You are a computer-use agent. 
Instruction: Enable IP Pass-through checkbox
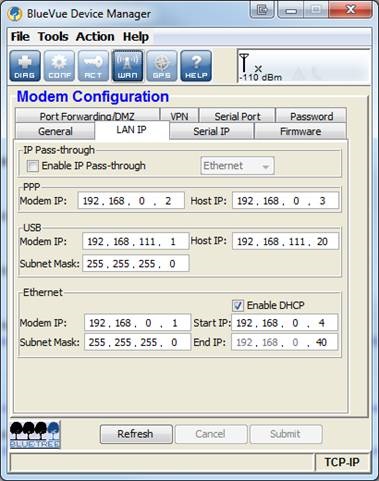33,166
